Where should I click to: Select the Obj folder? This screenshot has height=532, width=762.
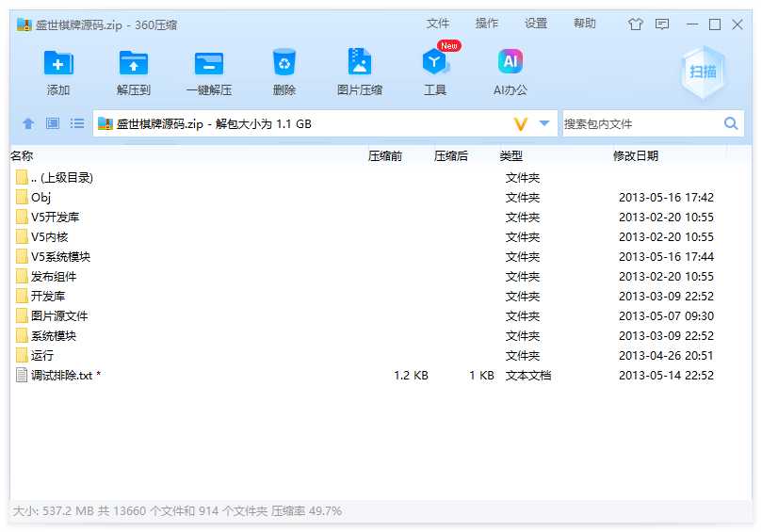point(381,197)
